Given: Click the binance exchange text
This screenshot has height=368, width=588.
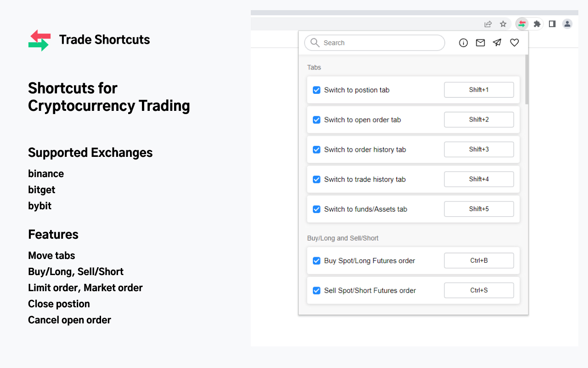Looking at the screenshot, I should 46,174.
